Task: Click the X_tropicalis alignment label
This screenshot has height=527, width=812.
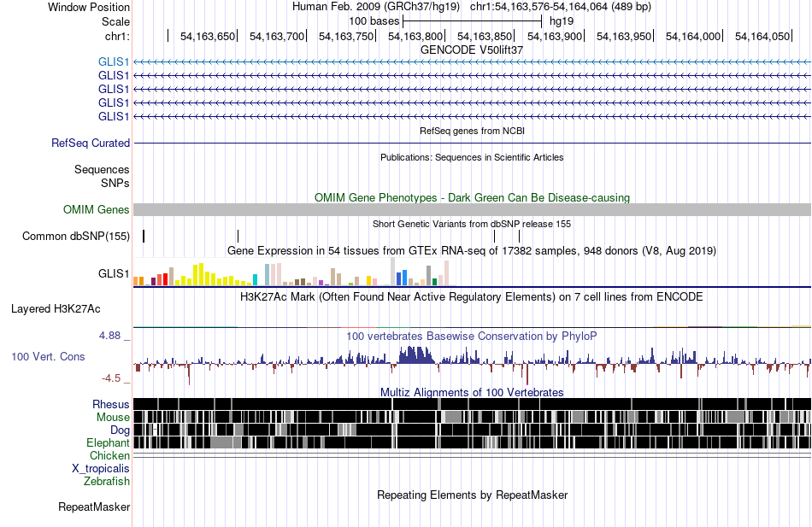Action: 101,469
